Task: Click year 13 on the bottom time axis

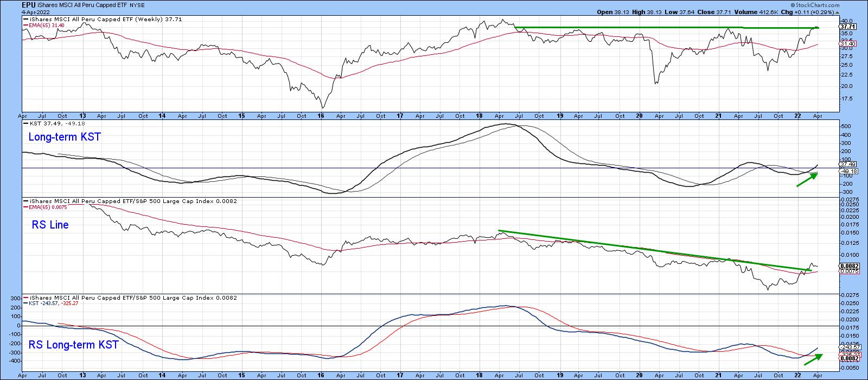Action: click(x=82, y=375)
